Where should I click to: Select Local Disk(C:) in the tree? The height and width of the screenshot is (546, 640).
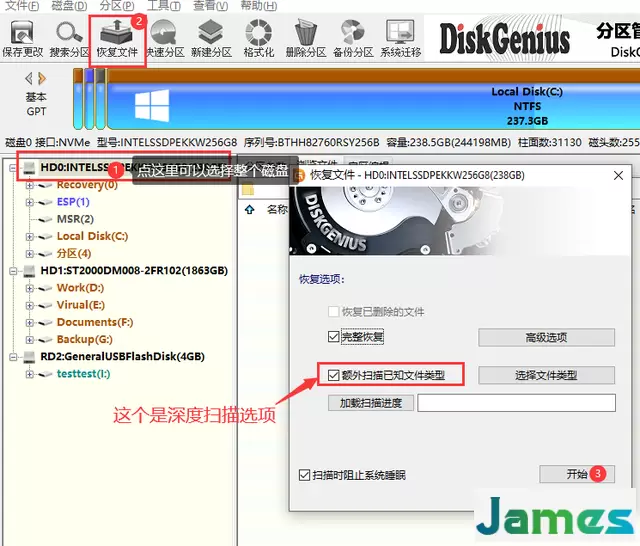tap(92, 236)
